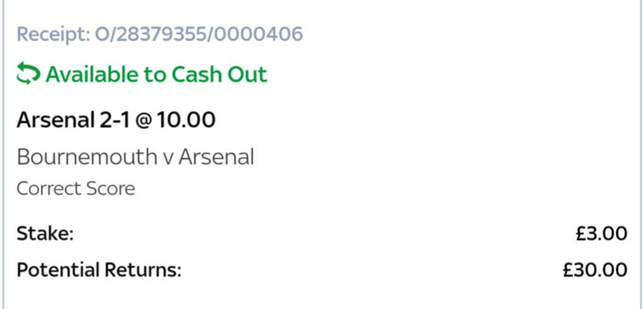
Task: Select the receipt number O/28379355/0000406
Action: pos(199,34)
